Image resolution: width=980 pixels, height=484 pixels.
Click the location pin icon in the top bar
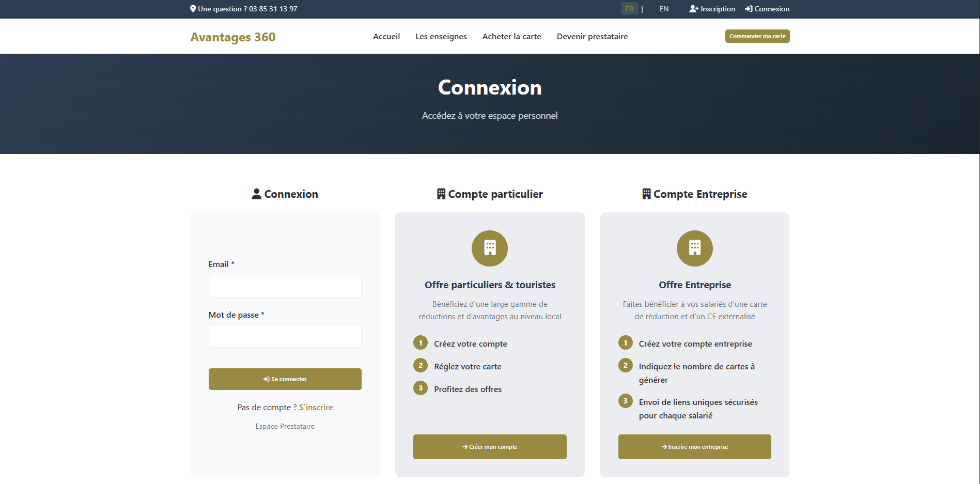[192, 8]
